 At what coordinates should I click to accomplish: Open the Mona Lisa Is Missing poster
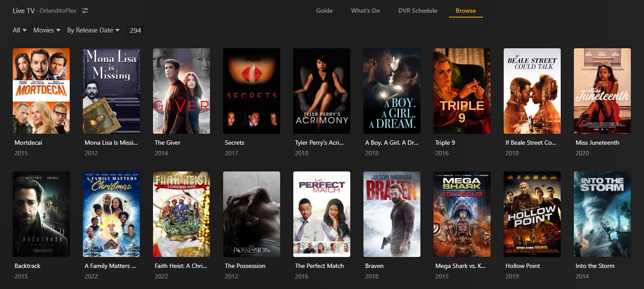tap(111, 91)
